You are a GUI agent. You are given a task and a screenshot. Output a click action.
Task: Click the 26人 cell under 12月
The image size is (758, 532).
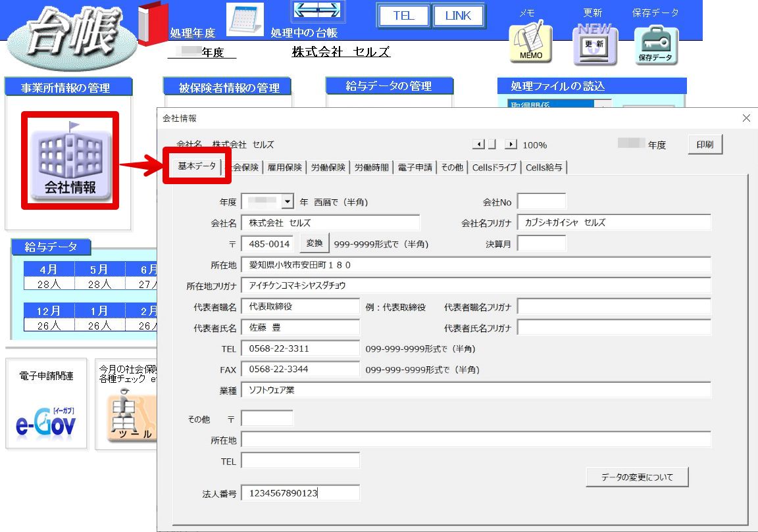(x=49, y=326)
